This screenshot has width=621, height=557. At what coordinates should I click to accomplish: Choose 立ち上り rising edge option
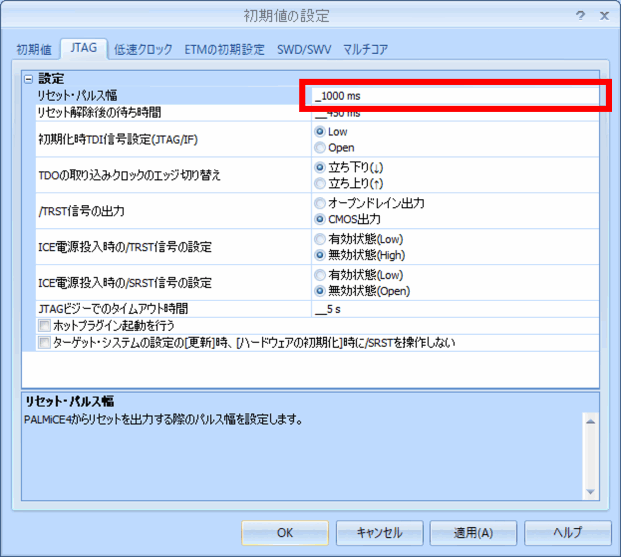(x=321, y=183)
